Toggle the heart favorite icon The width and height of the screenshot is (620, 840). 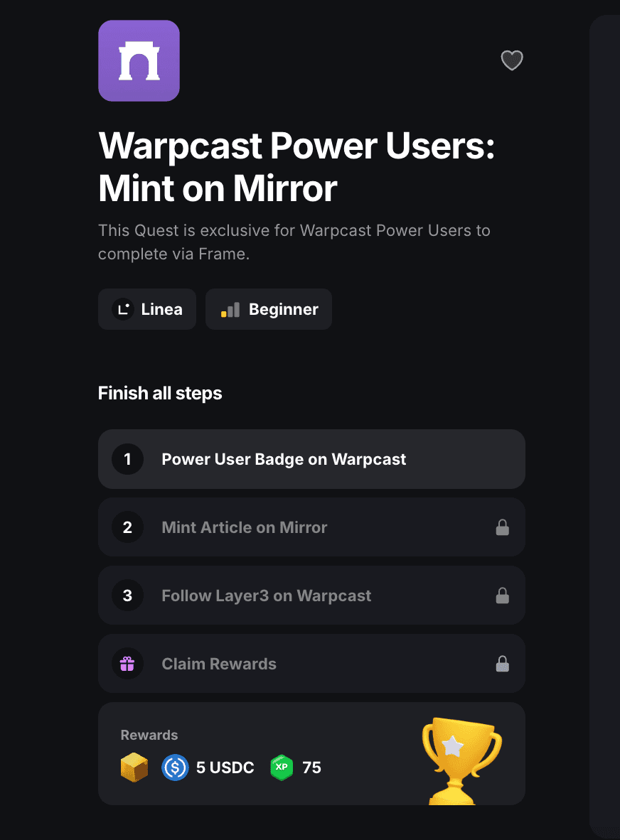tap(512, 60)
